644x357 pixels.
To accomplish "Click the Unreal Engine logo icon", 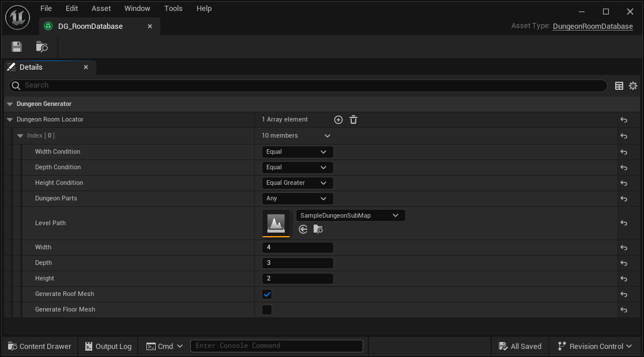I will [17, 17].
